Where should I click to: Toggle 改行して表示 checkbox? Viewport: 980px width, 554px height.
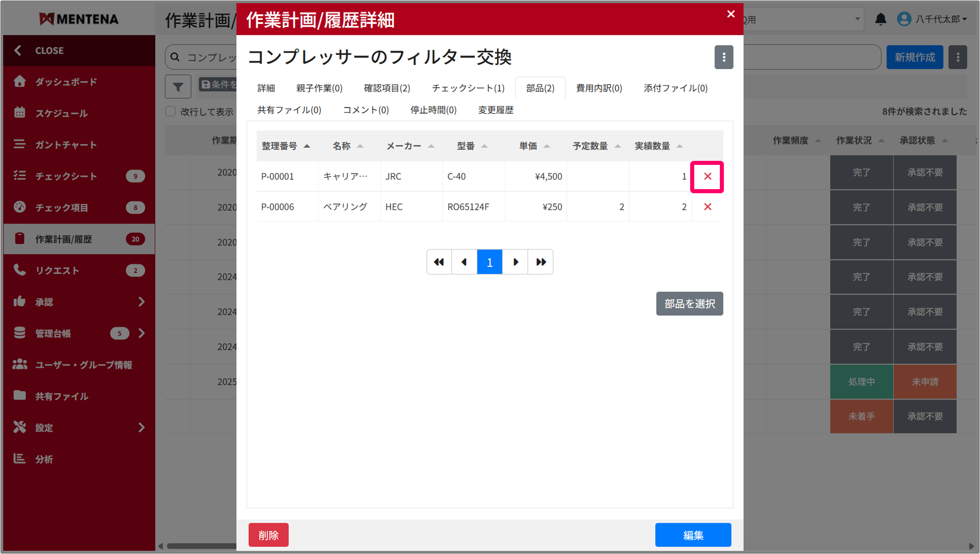[x=171, y=111]
